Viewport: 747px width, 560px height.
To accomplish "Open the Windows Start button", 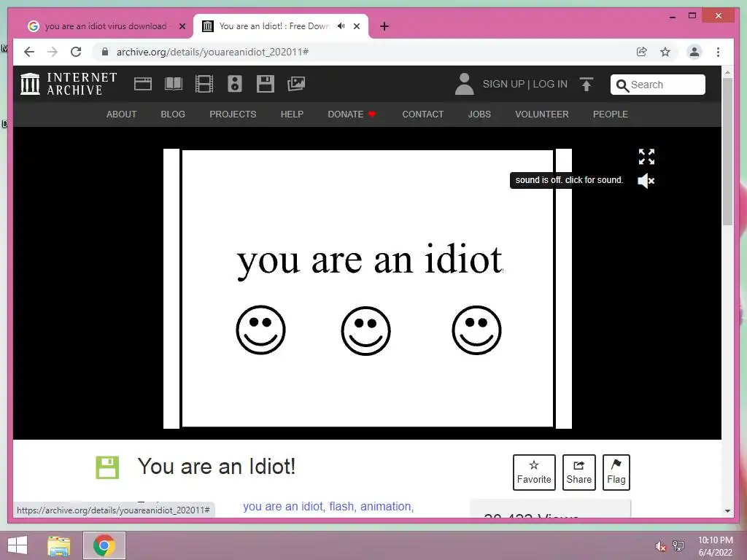I will point(18,545).
